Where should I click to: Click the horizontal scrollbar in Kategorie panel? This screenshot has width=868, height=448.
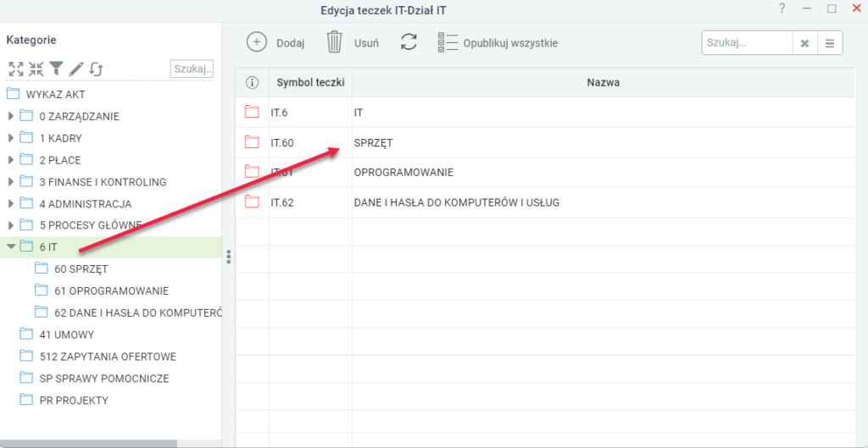point(88,444)
